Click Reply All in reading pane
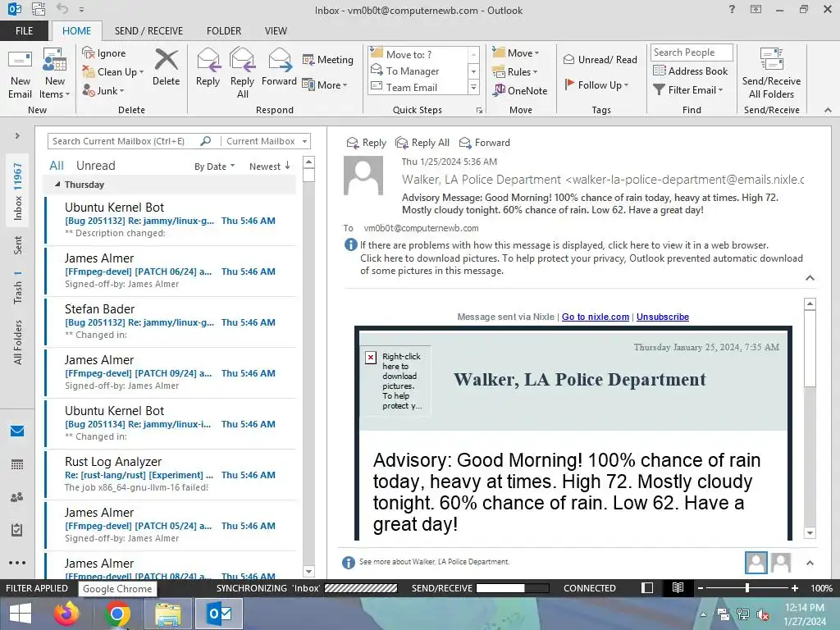 (422, 143)
